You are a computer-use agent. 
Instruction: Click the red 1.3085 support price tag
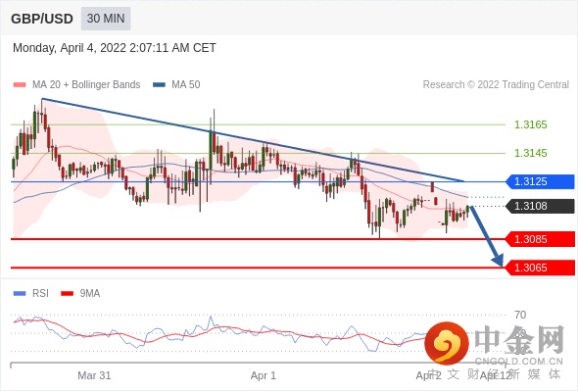(x=540, y=239)
